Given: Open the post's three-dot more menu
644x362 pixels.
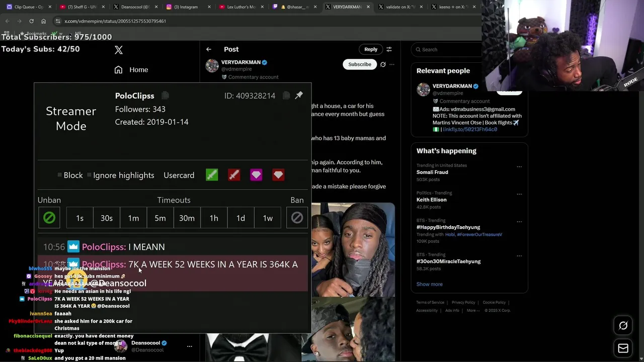Looking at the screenshot, I should click(x=392, y=64).
